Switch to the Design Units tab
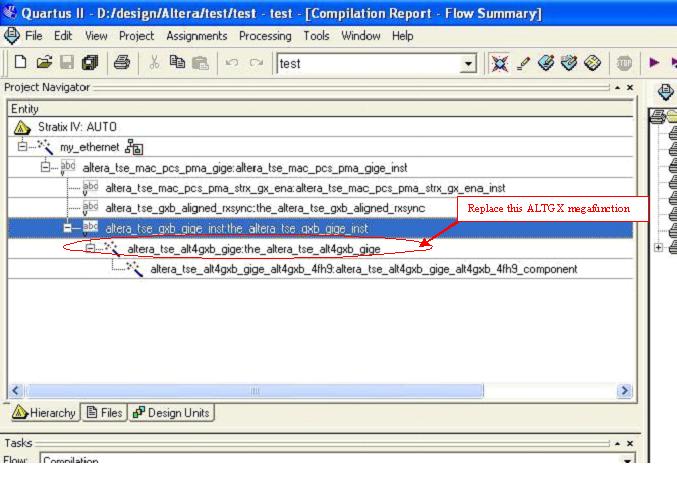This screenshot has height=499, width=677. click(171, 413)
